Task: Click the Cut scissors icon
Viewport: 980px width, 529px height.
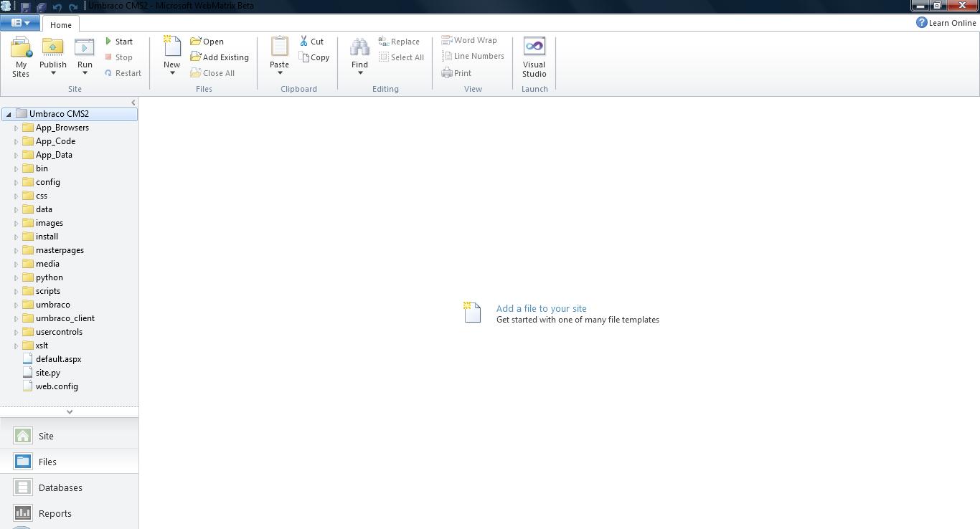Action: 303,42
